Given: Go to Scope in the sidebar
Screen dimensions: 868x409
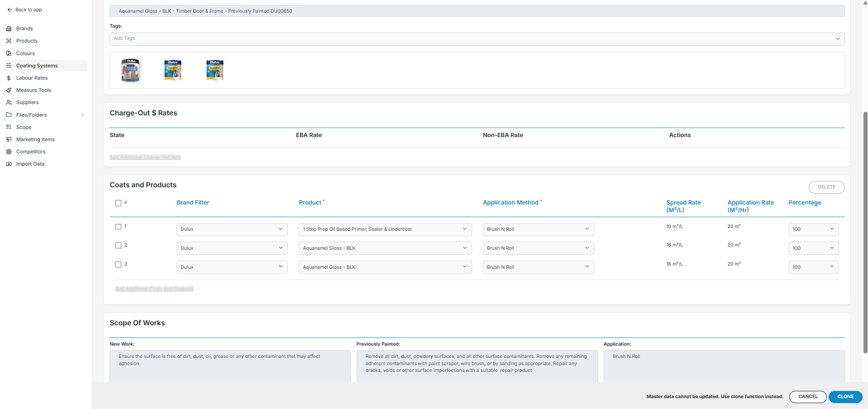Looking at the screenshot, I should (24, 127).
